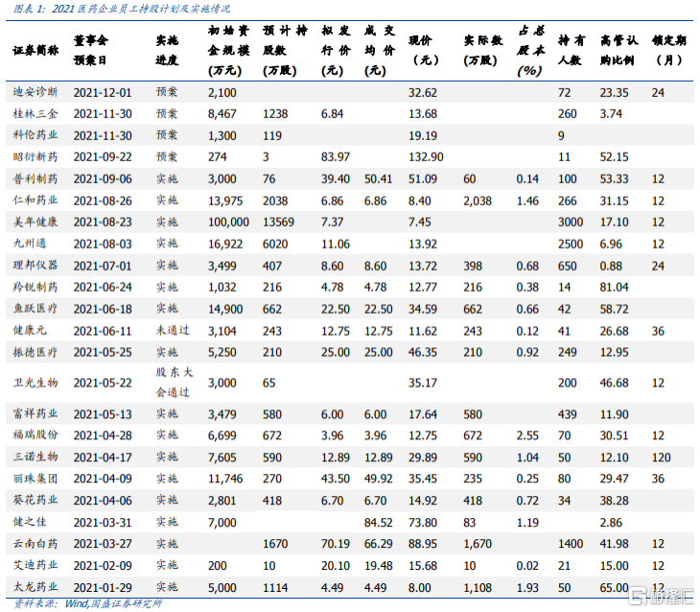Click the date 2021-06-11
The width and height of the screenshot is (700, 612).
103,331
